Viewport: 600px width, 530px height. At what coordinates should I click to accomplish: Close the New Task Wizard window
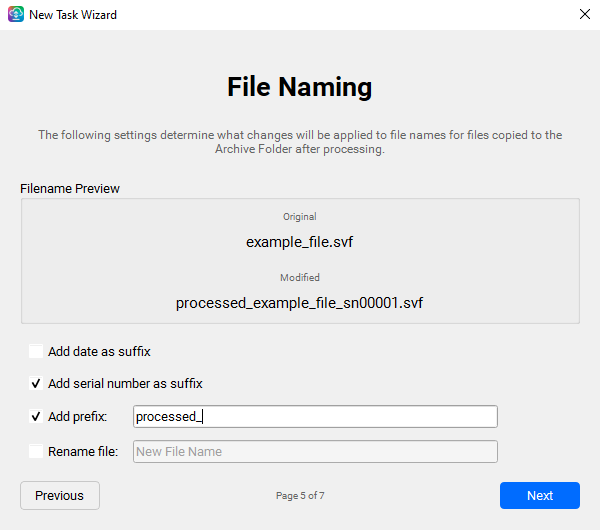click(x=584, y=15)
